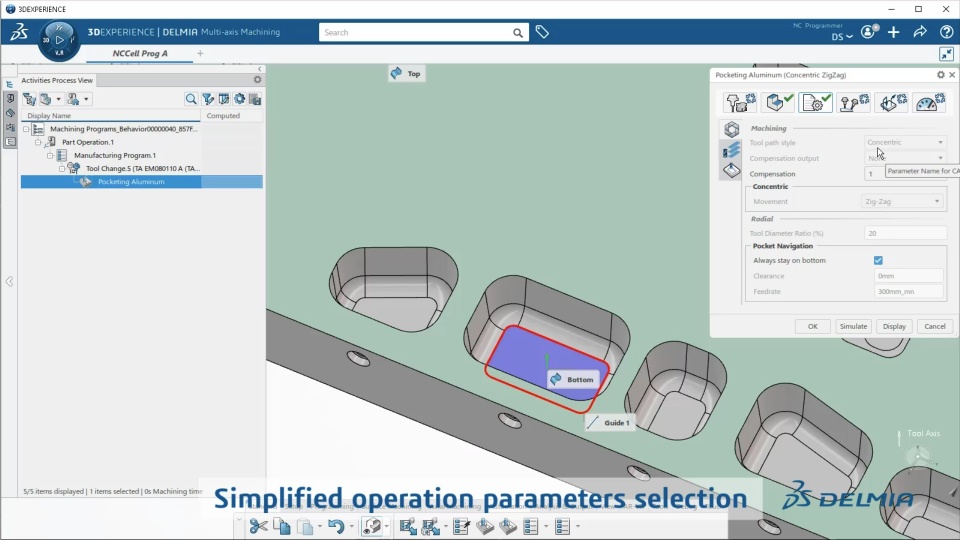Open the help question mark icon
Image resolution: width=960 pixels, height=540 pixels.
(947, 32)
